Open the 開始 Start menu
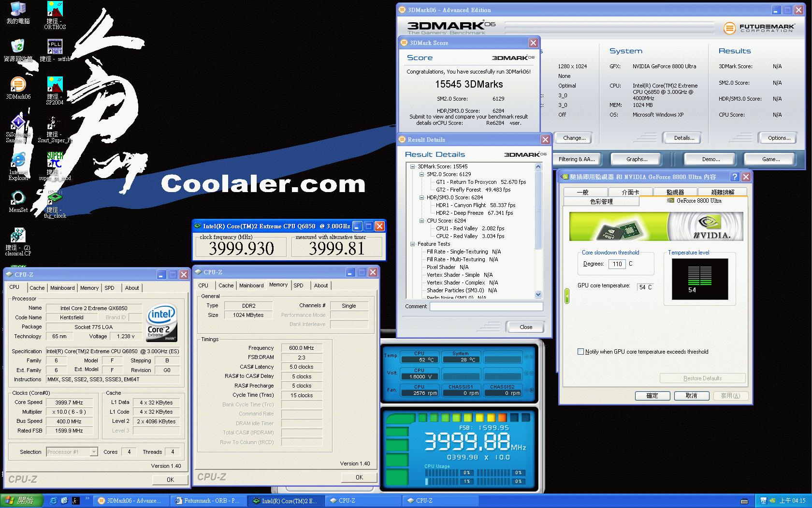The height and width of the screenshot is (508, 812). [22, 501]
